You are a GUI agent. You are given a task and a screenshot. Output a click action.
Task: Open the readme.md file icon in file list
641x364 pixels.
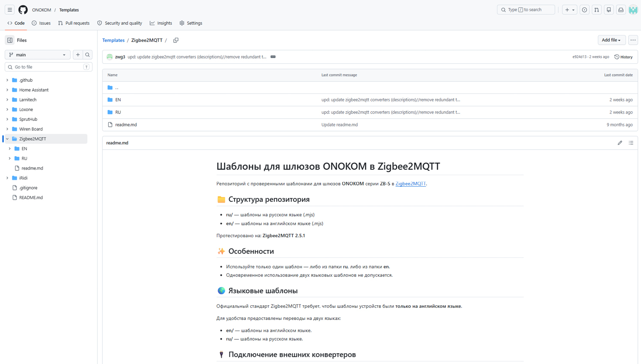[110, 125]
